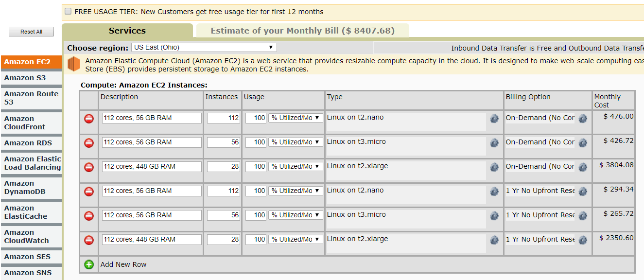Click Description field in $ 426.72 row
This screenshot has height=280, width=644.
pos(152,142)
